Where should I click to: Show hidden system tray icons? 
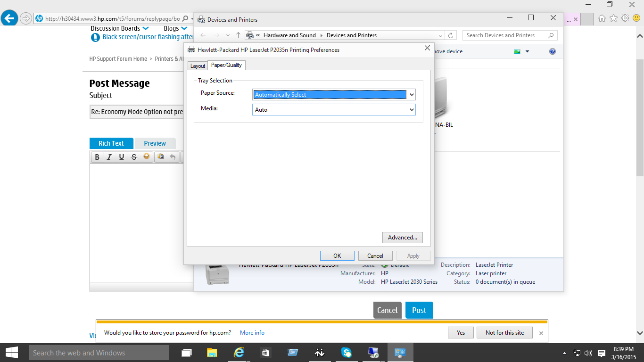pos(565,353)
